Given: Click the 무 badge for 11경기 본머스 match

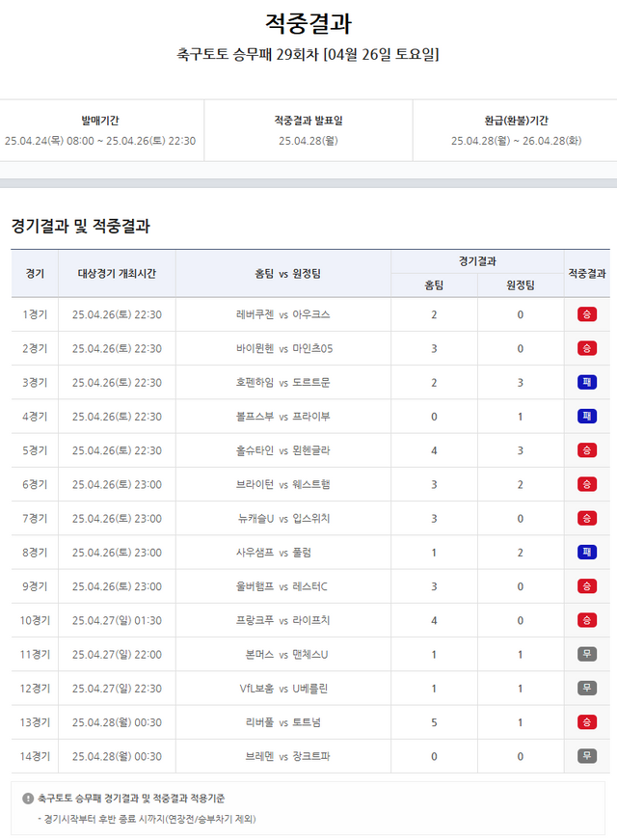Looking at the screenshot, I should (586, 655).
